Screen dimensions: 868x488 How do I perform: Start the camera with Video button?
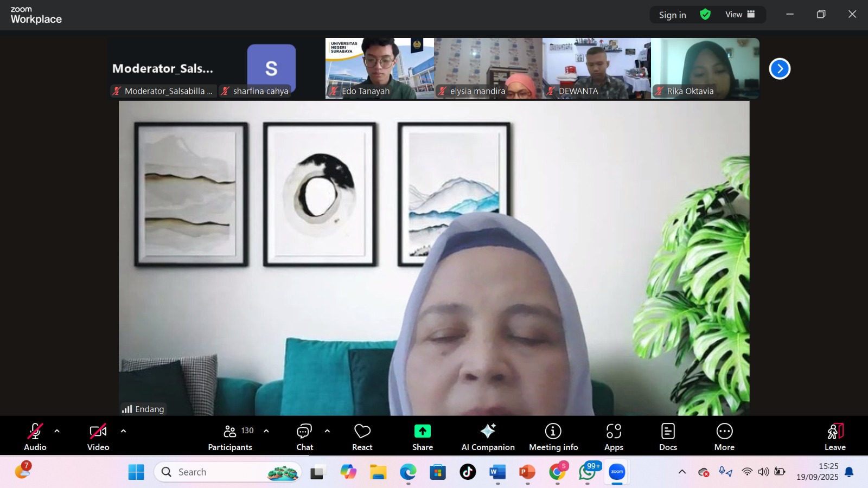coord(98,436)
